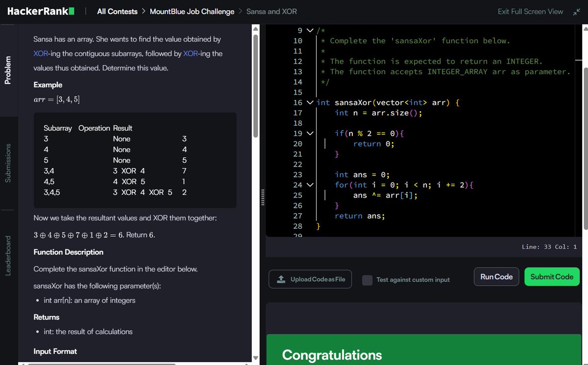Click Upload Code as File button

point(310,279)
